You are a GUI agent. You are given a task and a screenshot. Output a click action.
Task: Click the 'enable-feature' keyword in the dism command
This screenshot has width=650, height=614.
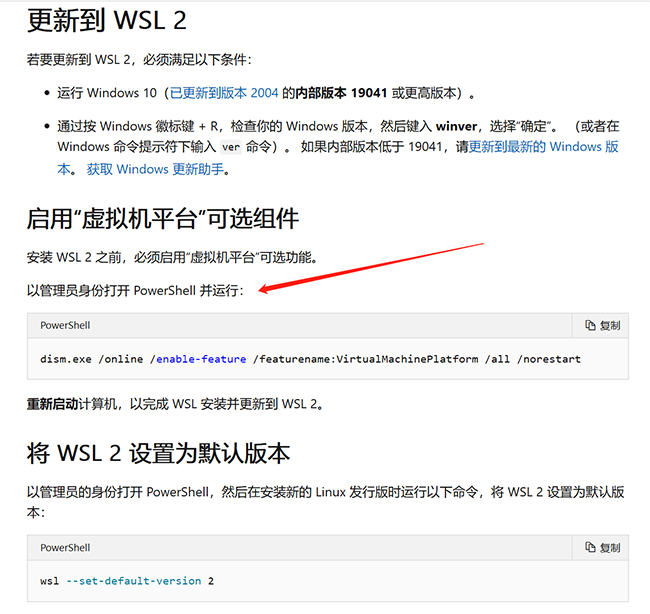tap(201, 359)
